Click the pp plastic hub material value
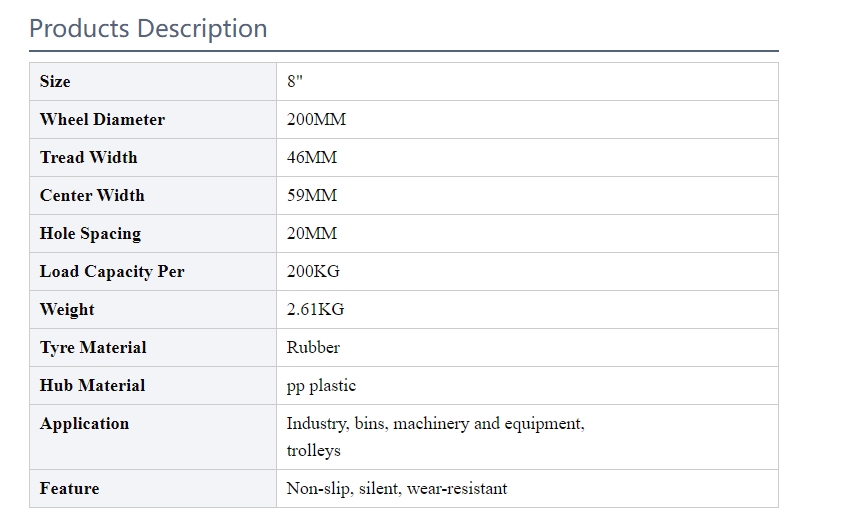Viewport: 859px width, 519px height. point(321,386)
